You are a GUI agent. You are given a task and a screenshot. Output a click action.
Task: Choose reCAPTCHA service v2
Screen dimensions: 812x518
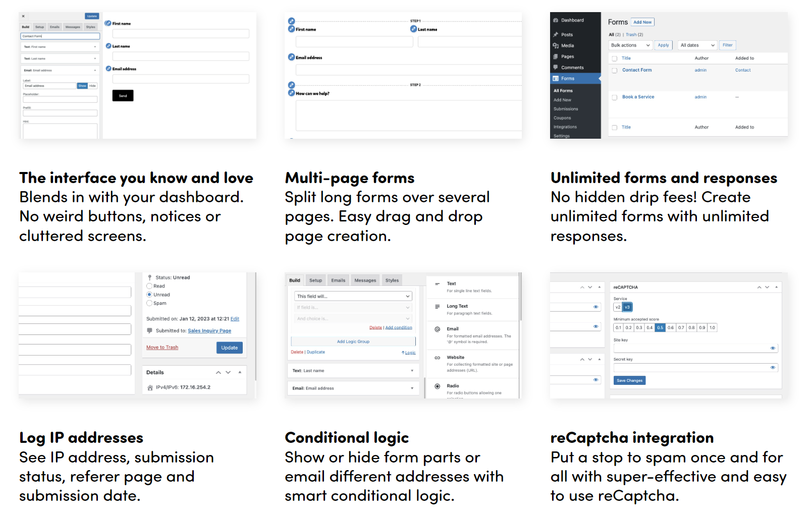coord(618,307)
